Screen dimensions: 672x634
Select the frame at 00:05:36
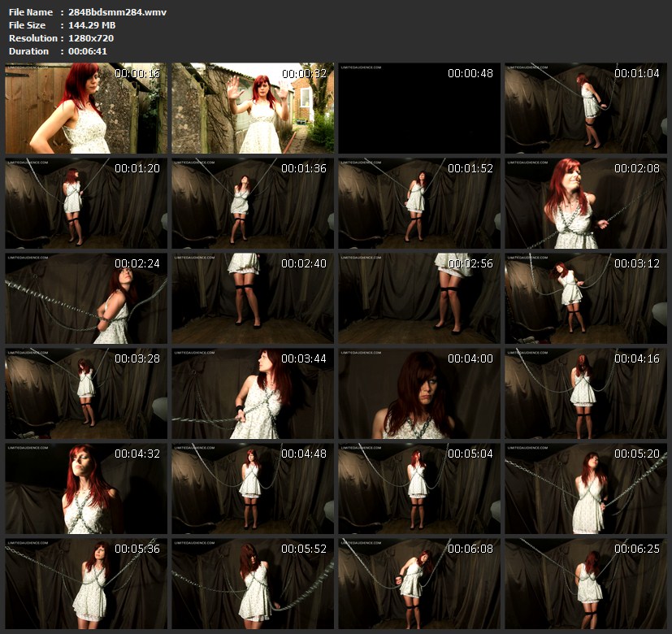click(86, 584)
